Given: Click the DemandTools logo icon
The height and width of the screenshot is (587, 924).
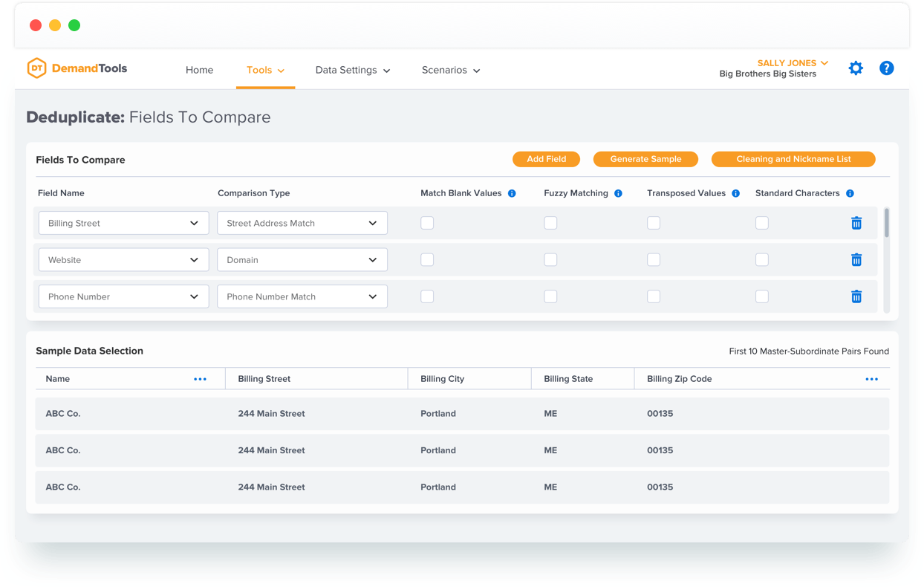Looking at the screenshot, I should [x=36, y=68].
